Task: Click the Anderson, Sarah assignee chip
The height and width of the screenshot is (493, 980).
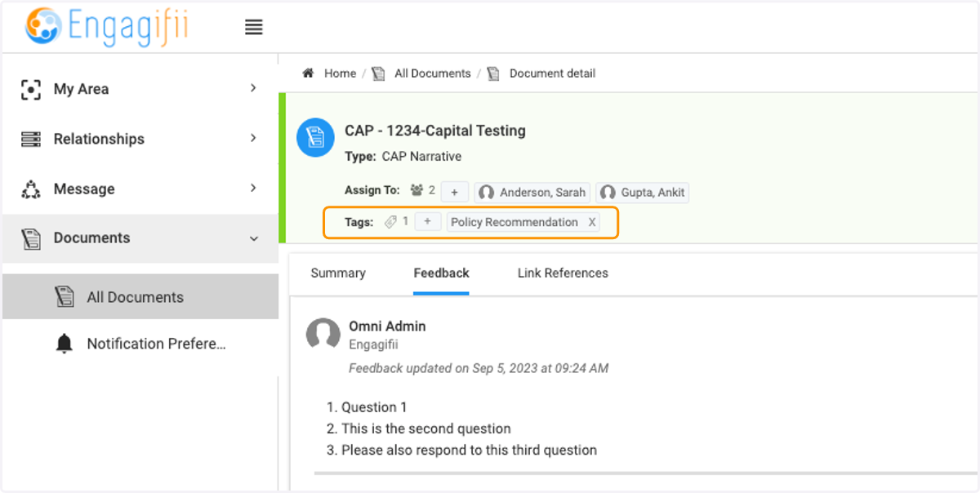Action: [x=532, y=193]
